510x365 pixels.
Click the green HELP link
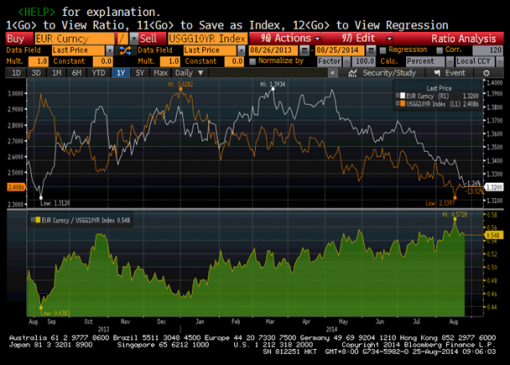pyautogui.click(x=37, y=12)
